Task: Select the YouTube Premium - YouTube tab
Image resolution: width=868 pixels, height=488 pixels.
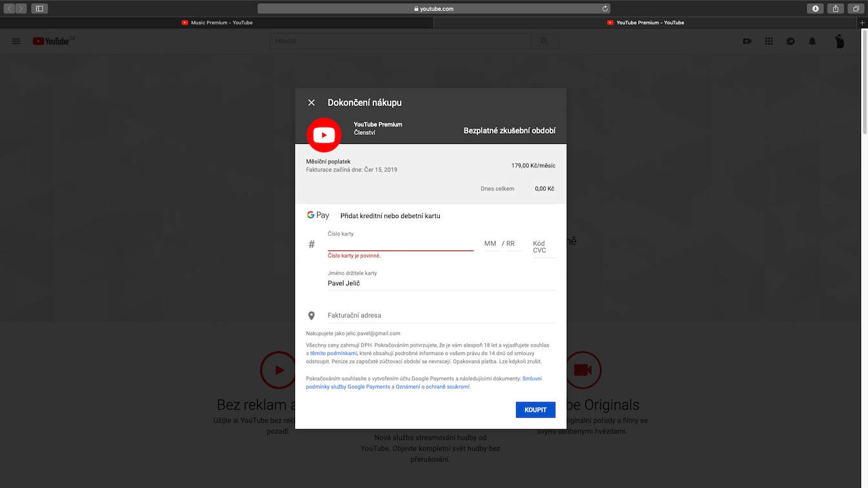Action: [x=645, y=23]
